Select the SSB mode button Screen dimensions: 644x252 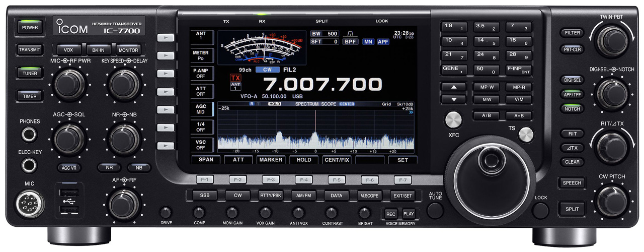point(205,195)
